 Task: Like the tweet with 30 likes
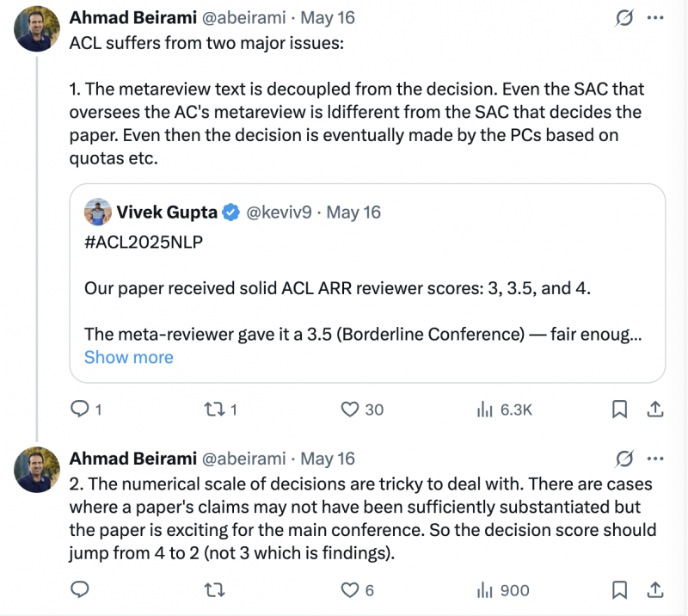coord(362,410)
